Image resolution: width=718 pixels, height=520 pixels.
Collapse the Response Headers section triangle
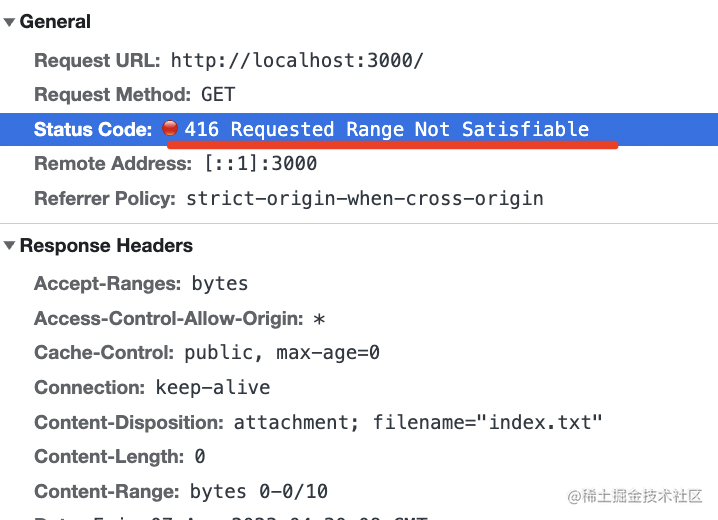[10, 246]
